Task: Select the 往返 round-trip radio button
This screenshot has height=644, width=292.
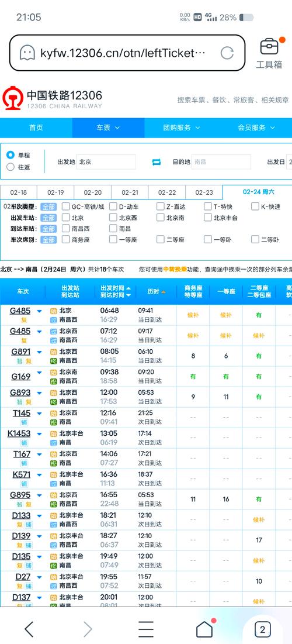Action: click(x=11, y=167)
